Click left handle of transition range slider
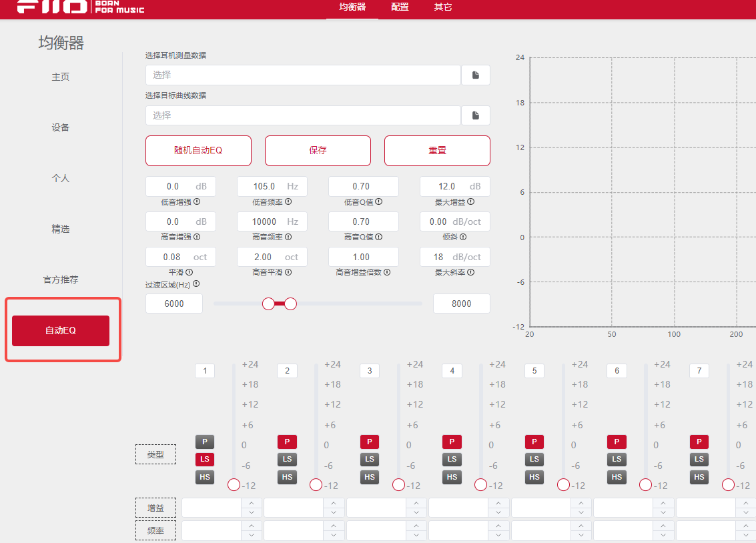756x543 pixels. pos(268,304)
